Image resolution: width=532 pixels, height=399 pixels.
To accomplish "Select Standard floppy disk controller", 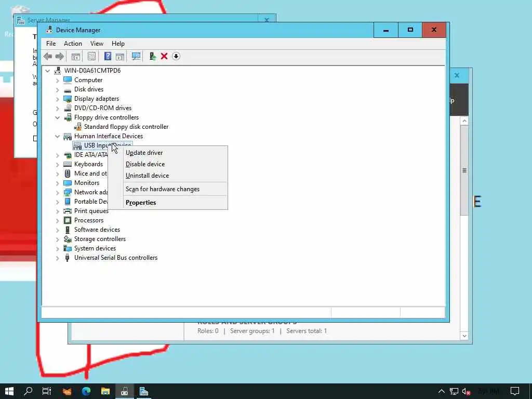I will (126, 127).
